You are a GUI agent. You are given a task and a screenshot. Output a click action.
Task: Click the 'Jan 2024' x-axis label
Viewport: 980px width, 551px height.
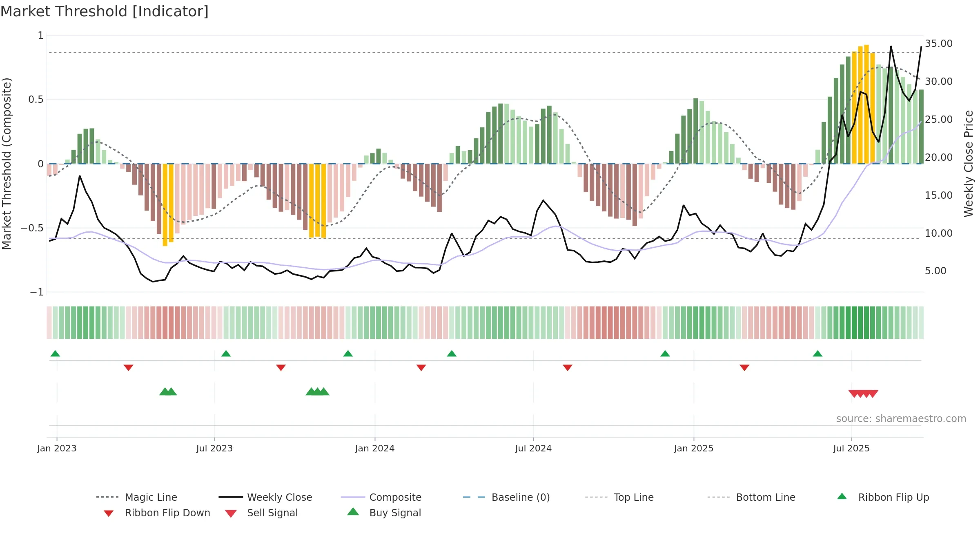tap(375, 448)
